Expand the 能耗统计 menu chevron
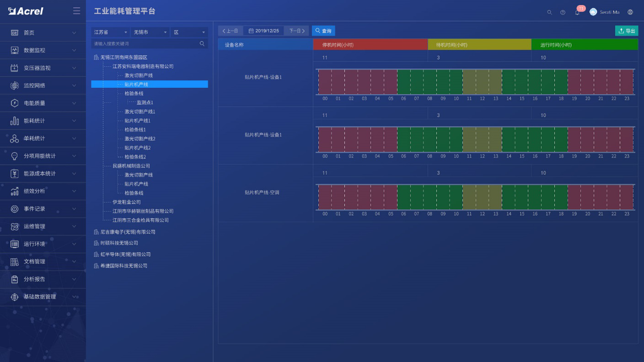The width and height of the screenshot is (644, 362). click(x=74, y=121)
